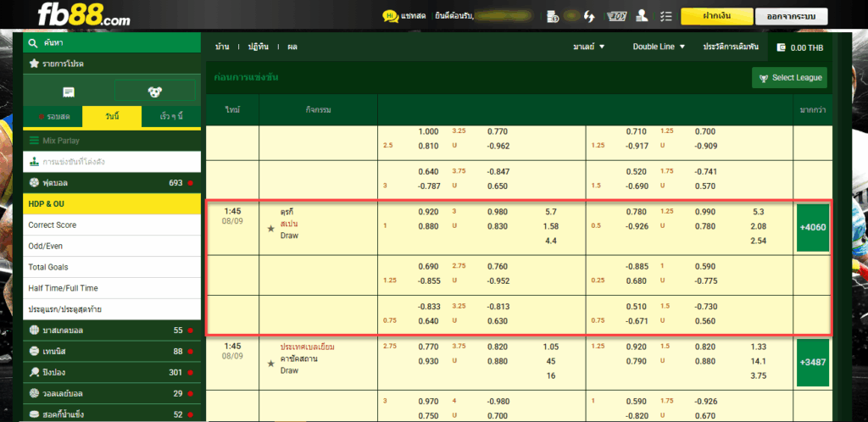
Task: Open the checklist icon in header
Action: pos(666,16)
